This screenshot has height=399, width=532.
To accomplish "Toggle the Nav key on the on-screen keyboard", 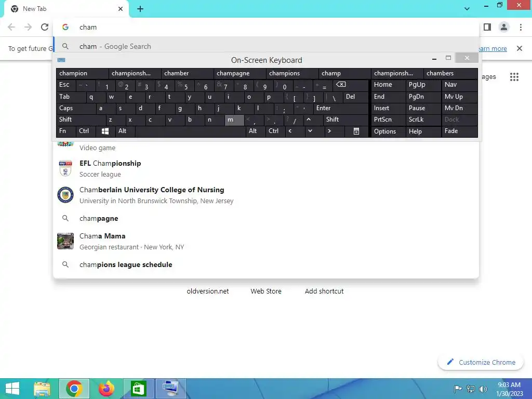I will tap(459, 85).
